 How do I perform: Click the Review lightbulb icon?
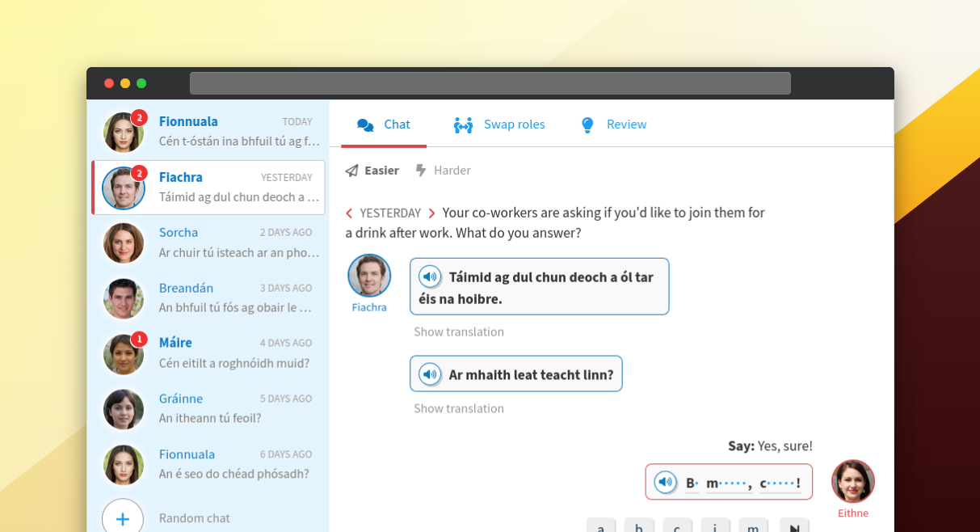pos(587,124)
